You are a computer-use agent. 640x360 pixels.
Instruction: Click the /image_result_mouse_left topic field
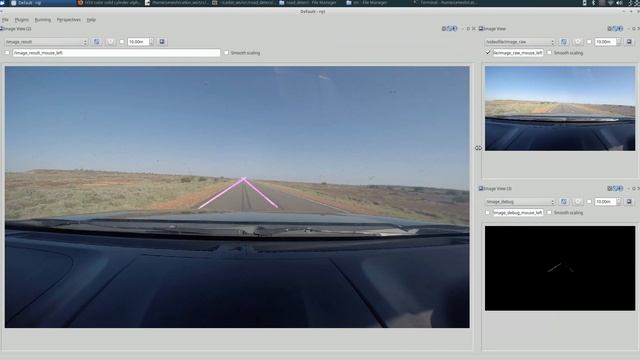[116, 53]
